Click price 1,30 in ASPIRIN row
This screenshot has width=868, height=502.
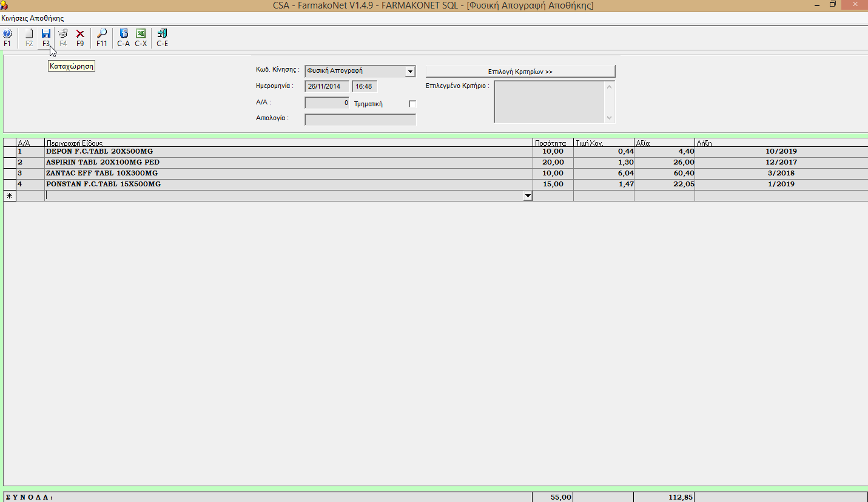pos(604,163)
